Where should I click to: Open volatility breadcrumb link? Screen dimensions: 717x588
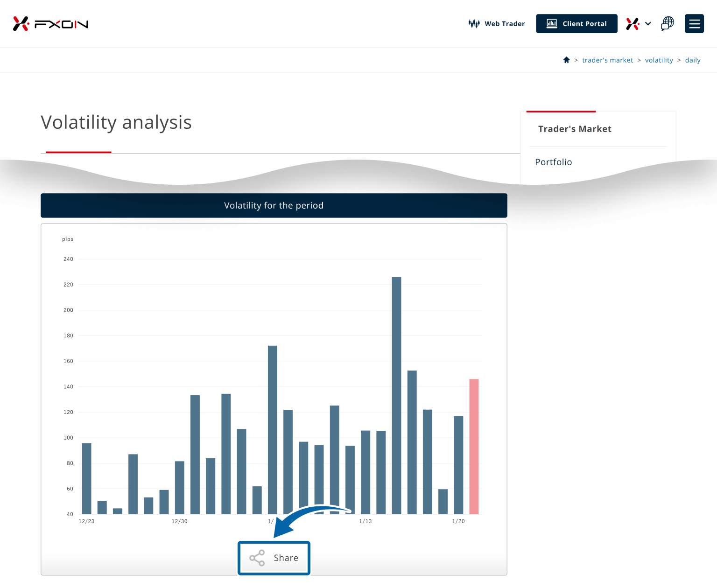pos(659,60)
